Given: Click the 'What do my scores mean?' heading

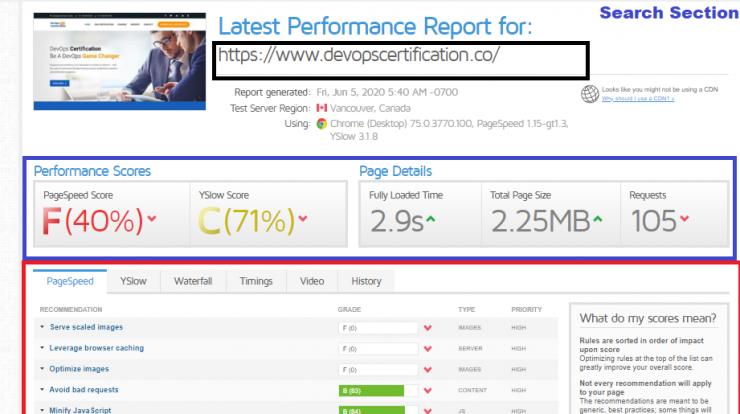Looking at the screenshot, I should click(x=648, y=319).
